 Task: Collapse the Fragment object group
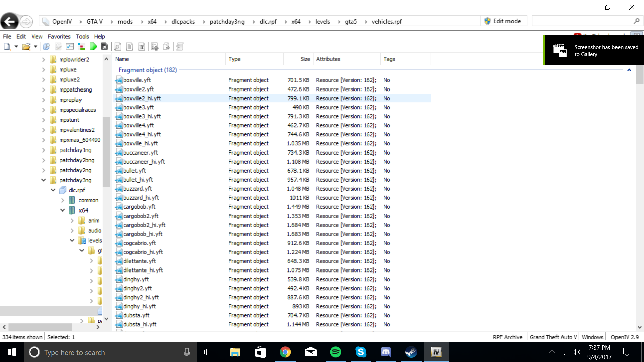click(x=629, y=70)
